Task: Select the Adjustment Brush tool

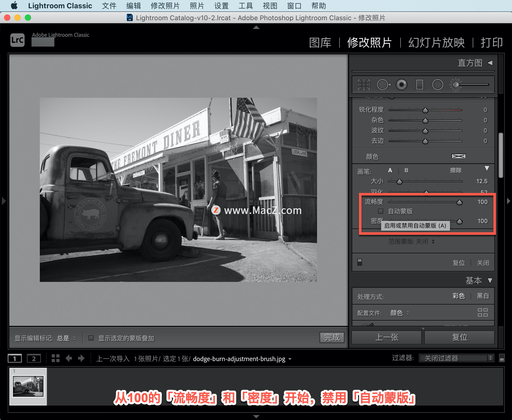Action: (x=469, y=85)
